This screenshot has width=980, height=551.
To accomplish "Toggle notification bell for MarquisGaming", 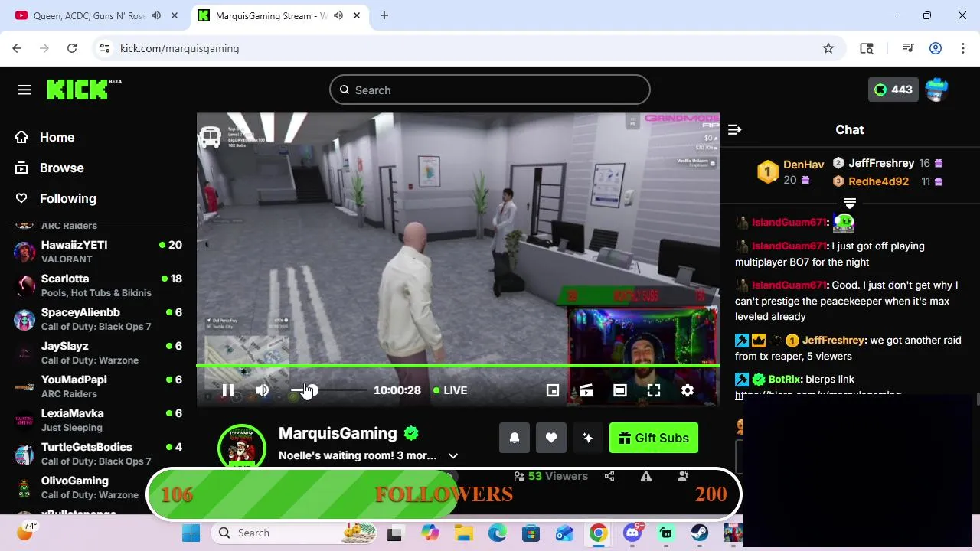I will click(514, 438).
